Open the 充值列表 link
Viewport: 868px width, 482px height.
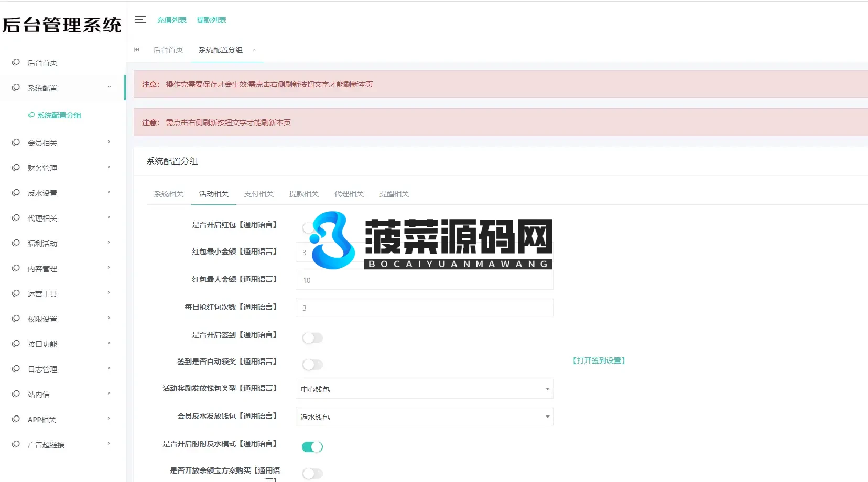click(x=172, y=20)
